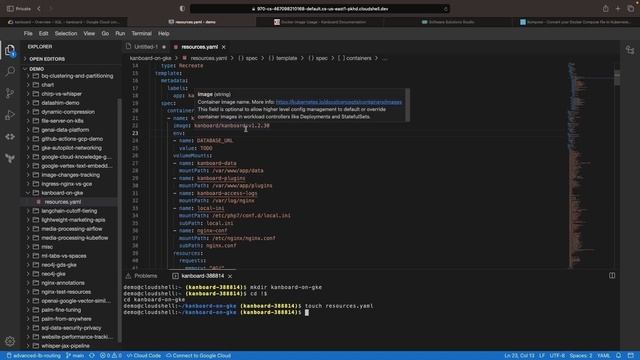The height and width of the screenshot is (360, 640).
Task: Open the Help menu
Action: 163,33
